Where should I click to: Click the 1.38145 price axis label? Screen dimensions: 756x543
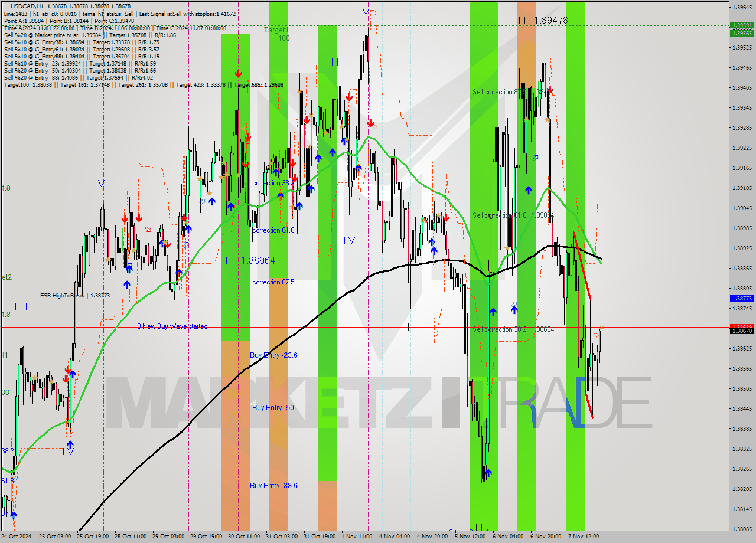click(x=742, y=509)
